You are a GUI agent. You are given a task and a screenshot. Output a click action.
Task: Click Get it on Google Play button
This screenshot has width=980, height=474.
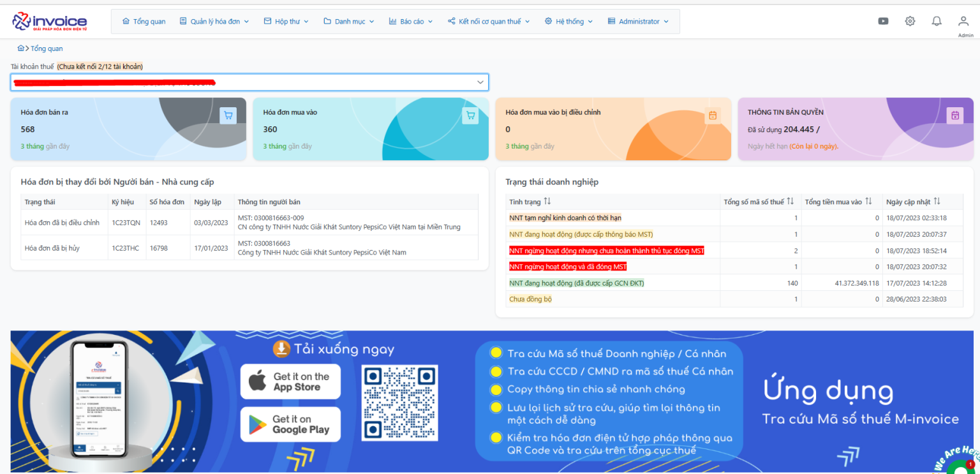coord(291,424)
